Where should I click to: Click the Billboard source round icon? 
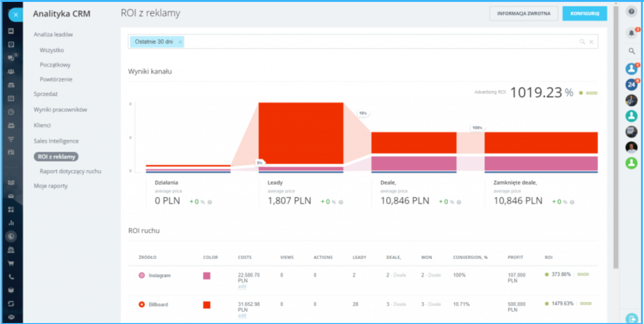pyautogui.click(x=142, y=304)
